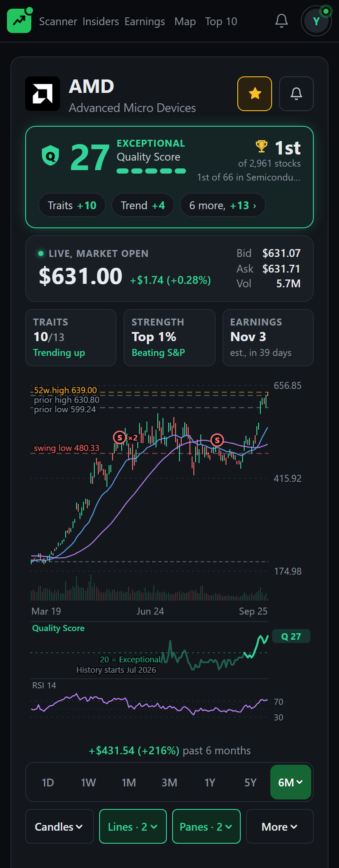Click the S ×2 sell marker on chart
Screen dimensions: 339x868
pos(126,437)
